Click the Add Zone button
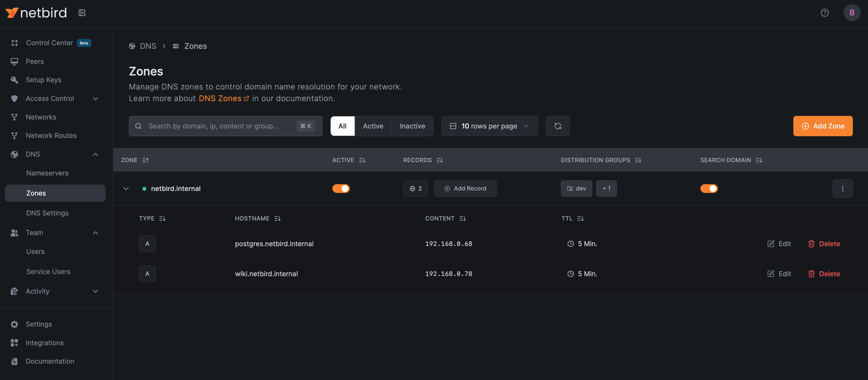The height and width of the screenshot is (380, 868). pyautogui.click(x=822, y=126)
